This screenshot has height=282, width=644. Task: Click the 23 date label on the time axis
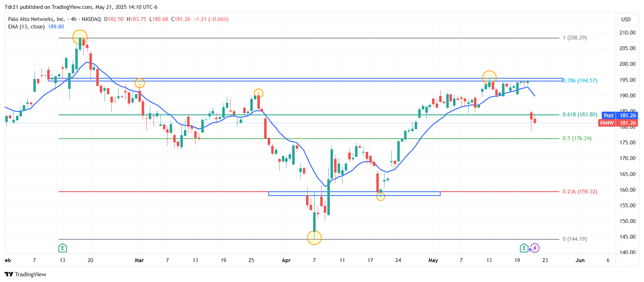click(545, 260)
